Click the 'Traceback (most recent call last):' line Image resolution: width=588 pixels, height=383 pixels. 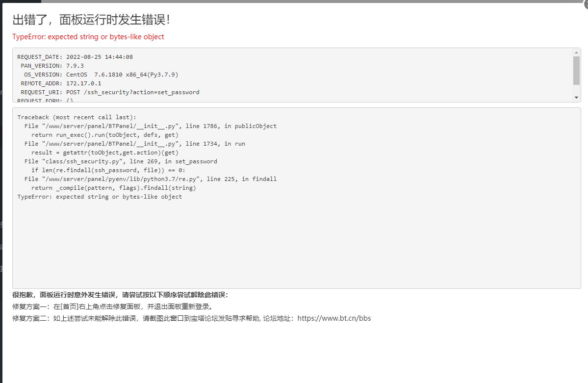pos(77,117)
